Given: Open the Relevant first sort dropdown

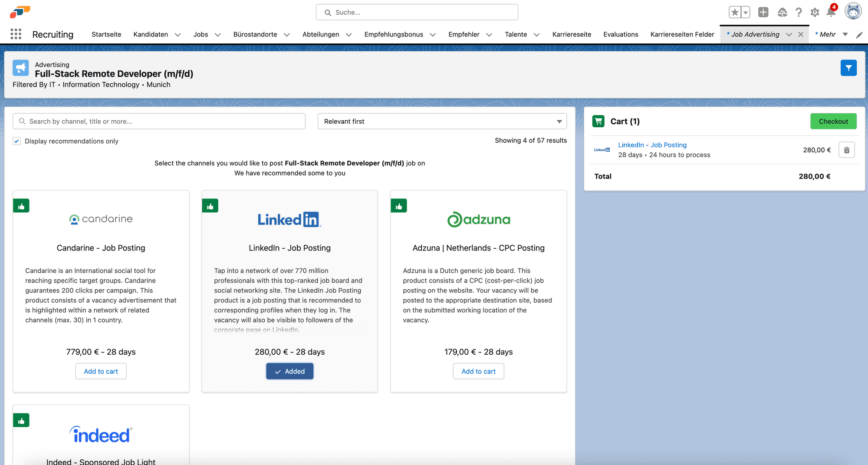Looking at the screenshot, I should tap(442, 122).
